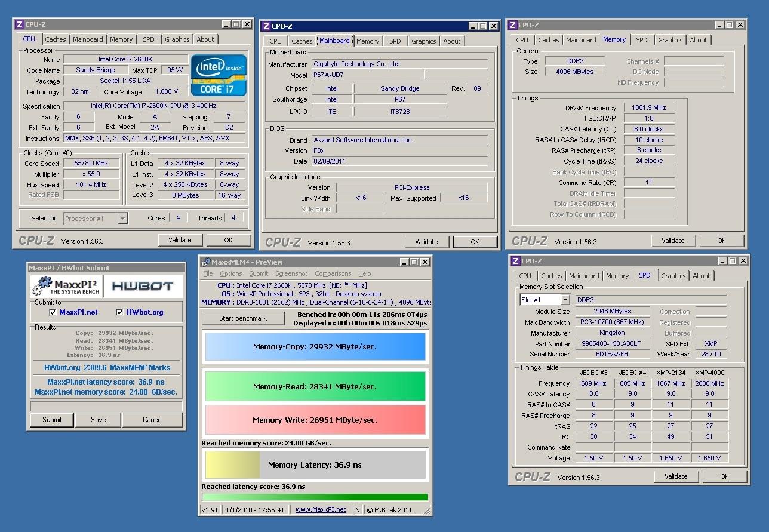
Task: Click the Memory-Copy 29932 MByte/sec bar
Action: click(x=315, y=346)
